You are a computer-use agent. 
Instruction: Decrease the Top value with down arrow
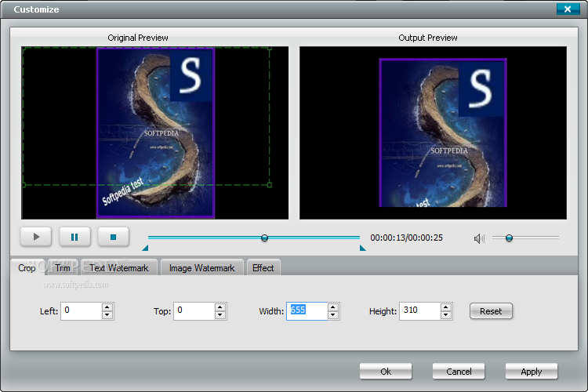220,315
